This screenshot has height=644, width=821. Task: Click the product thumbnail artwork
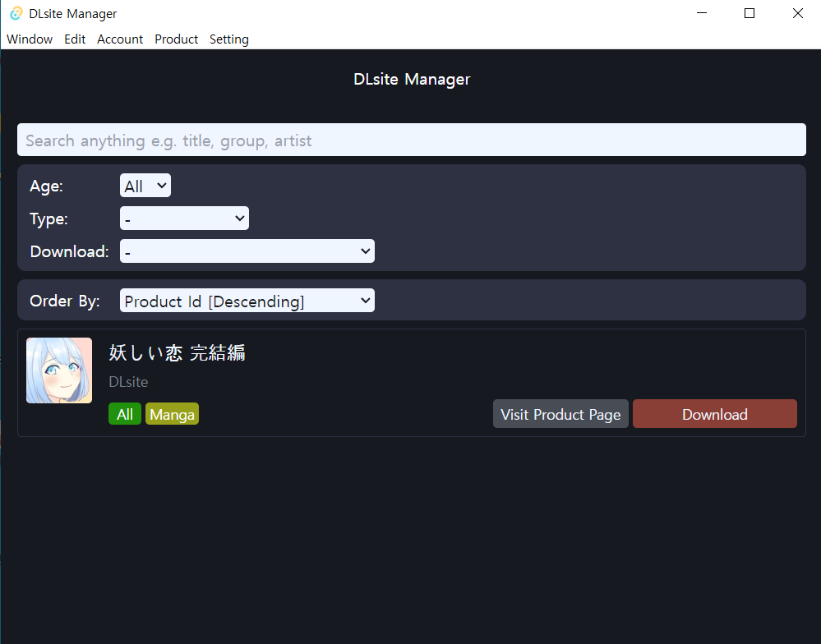tap(58, 370)
